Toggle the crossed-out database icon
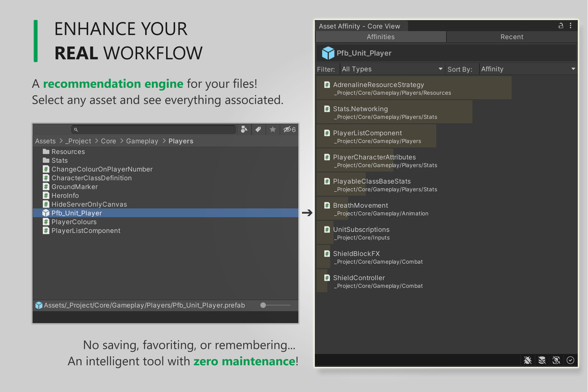The width and height of the screenshot is (588, 392). (x=542, y=360)
